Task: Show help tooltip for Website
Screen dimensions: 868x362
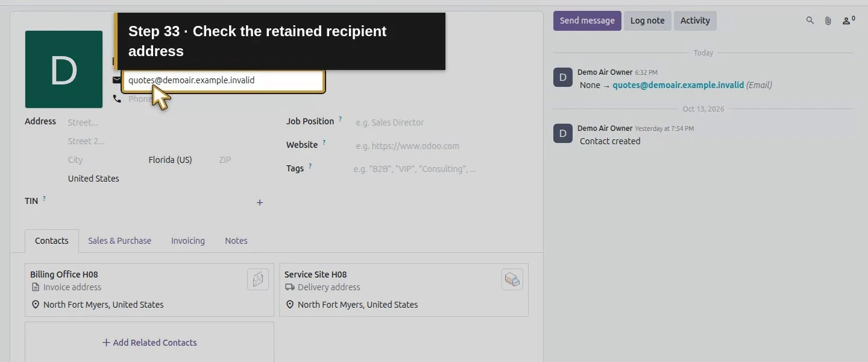Action: coord(324,142)
